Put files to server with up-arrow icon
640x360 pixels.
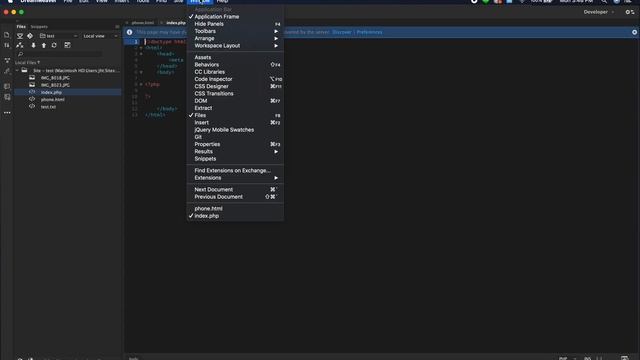coord(44,45)
